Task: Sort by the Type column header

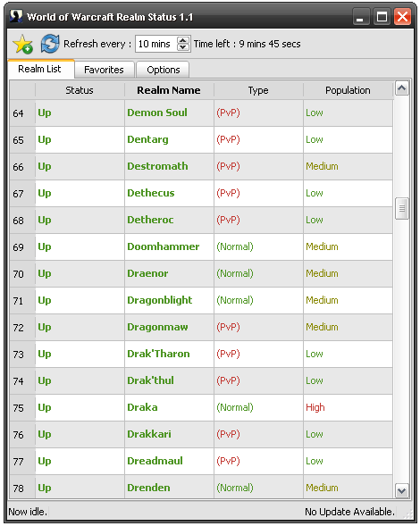Action: coord(258,90)
